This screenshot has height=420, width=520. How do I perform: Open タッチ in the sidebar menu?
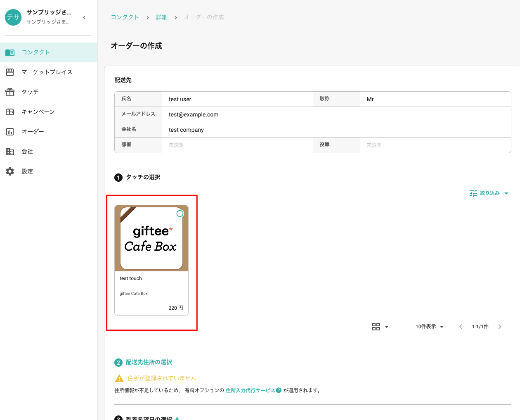pos(49,92)
